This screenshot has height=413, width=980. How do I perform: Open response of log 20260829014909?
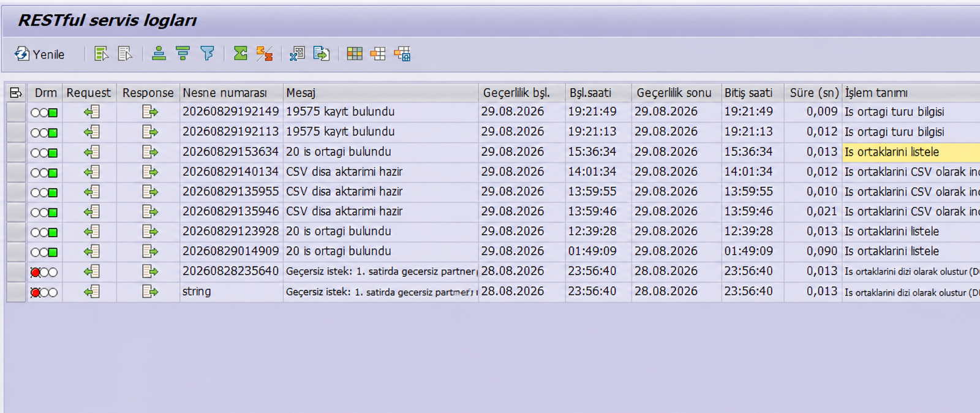[150, 251]
